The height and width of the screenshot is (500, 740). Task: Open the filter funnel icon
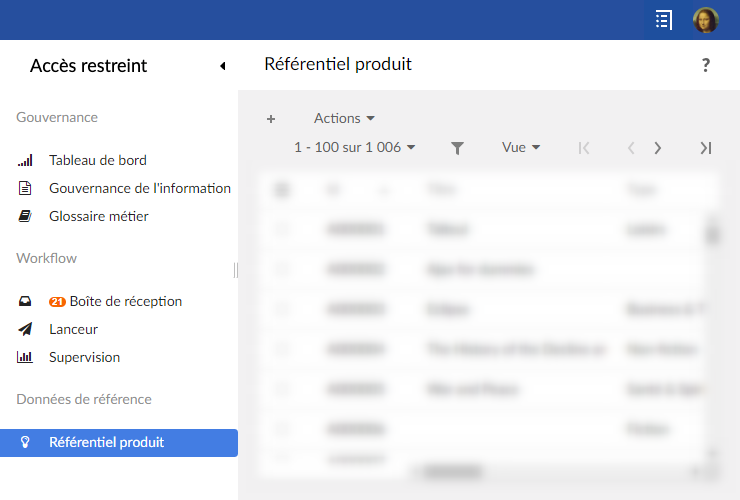(x=457, y=148)
